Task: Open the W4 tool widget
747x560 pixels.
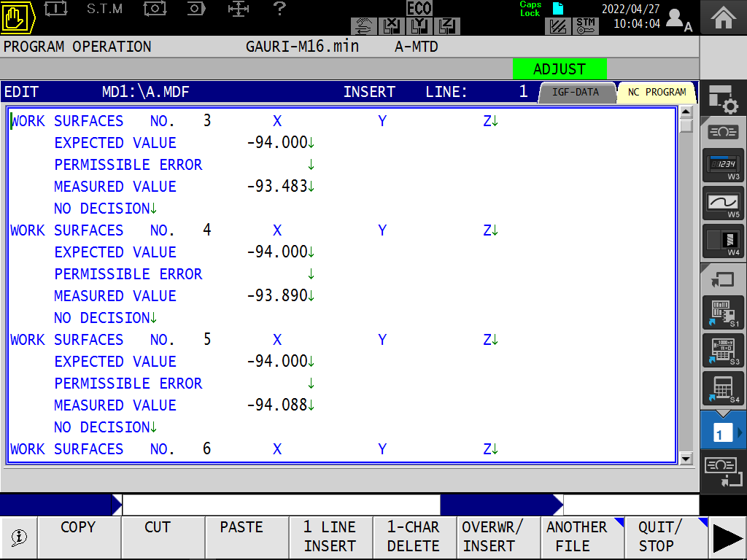Action: click(x=723, y=241)
